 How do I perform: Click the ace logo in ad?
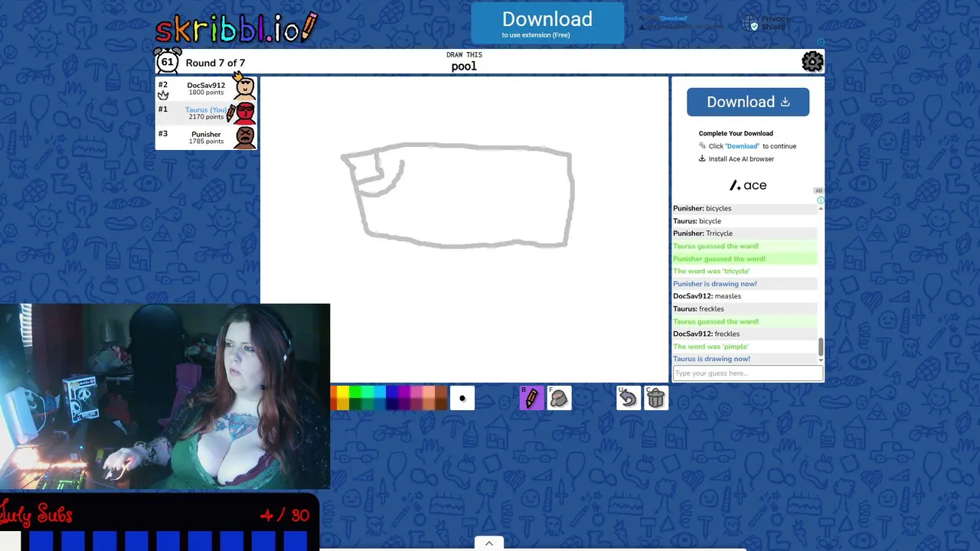pyautogui.click(x=748, y=185)
